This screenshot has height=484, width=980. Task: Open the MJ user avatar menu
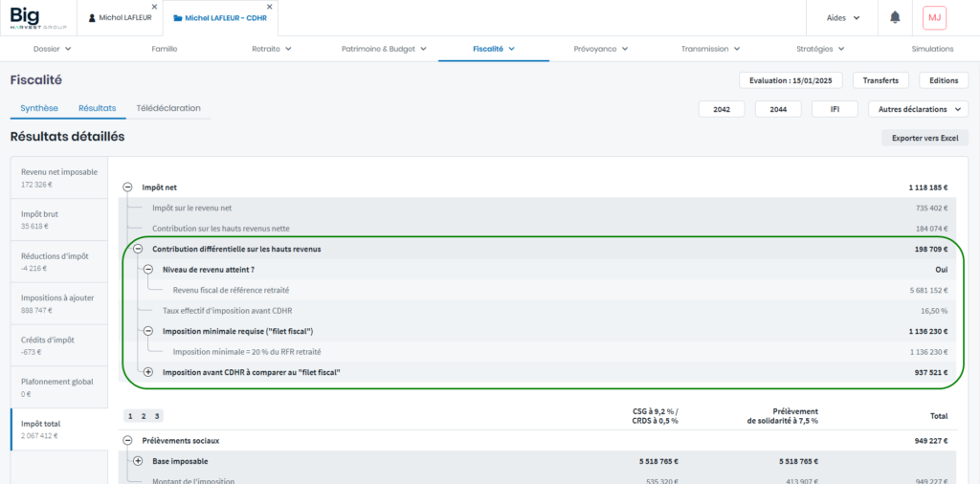933,17
